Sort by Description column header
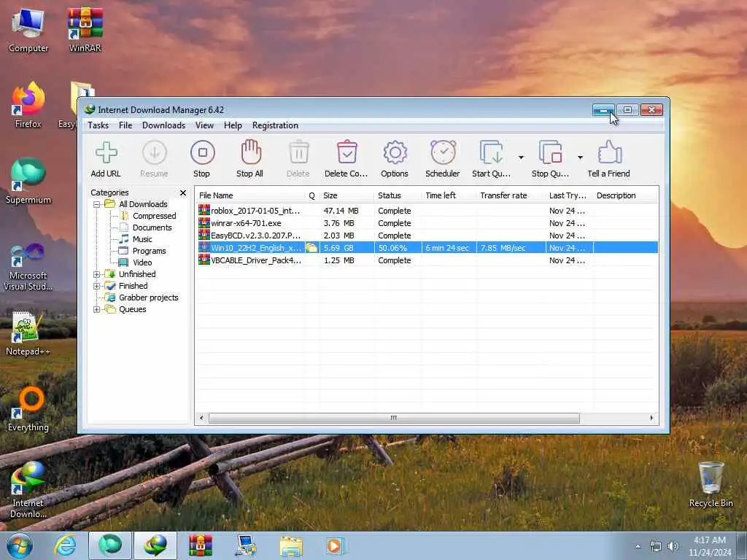This screenshot has height=560, width=747. coord(625,195)
